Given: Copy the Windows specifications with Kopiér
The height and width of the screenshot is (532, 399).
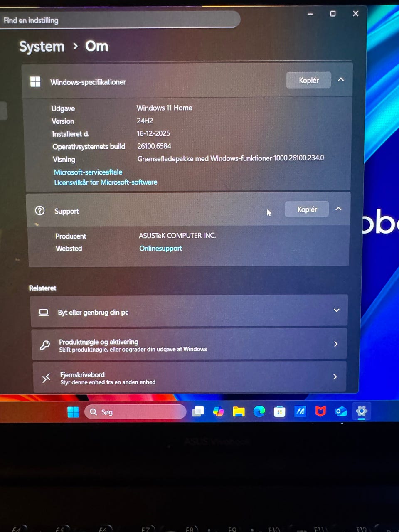Looking at the screenshot, I should tap(309, 80).
